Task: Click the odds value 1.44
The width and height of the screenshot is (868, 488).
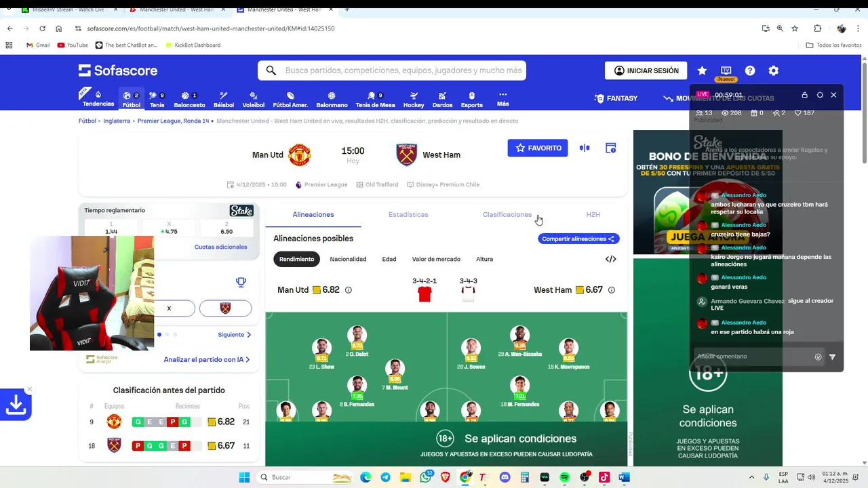Action: pos(111,228)
